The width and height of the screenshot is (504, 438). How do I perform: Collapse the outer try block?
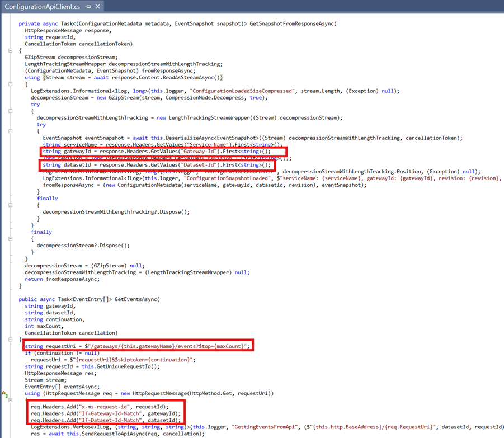(11, 111)
